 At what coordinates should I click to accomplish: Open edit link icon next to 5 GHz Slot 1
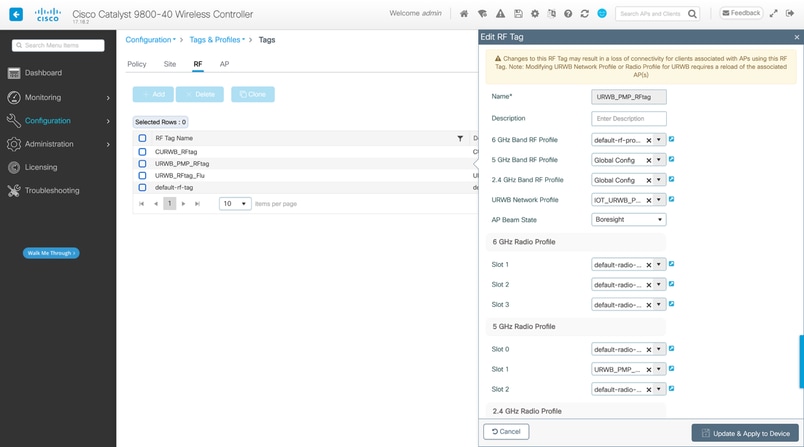671,369
